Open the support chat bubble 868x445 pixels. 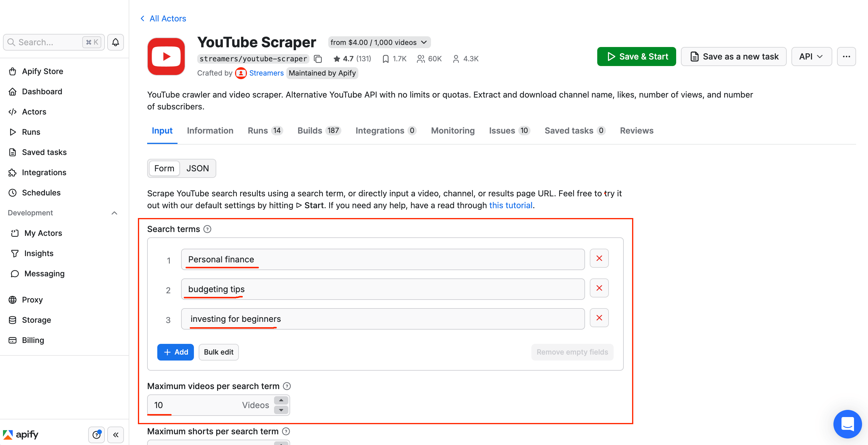tap(847, 424)
